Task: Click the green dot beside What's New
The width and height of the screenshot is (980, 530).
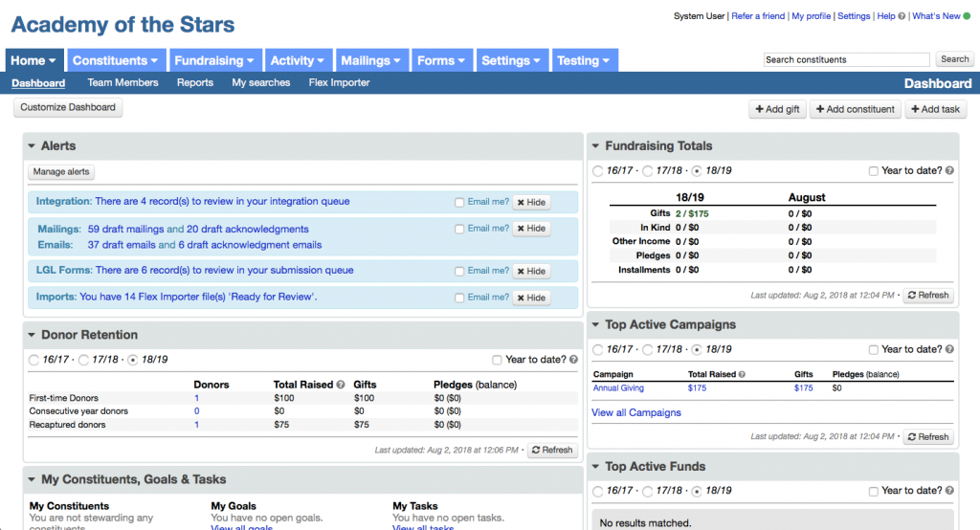Action: [967, 16]
